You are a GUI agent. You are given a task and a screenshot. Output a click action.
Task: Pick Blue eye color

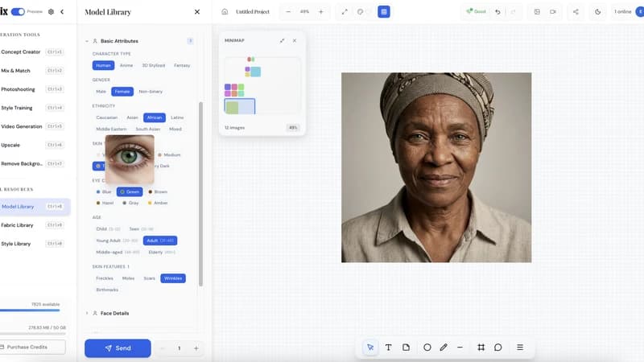(104, 191)
